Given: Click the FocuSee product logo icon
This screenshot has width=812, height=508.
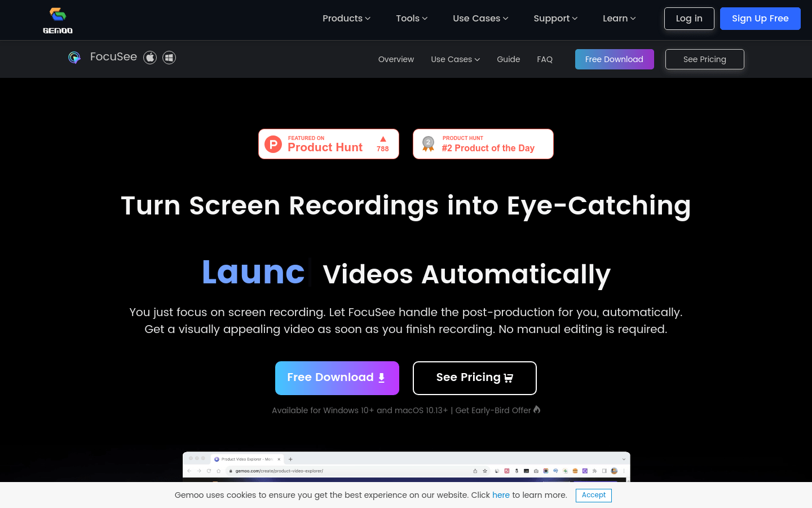Looking at the screenshot, I should (x=74, y=58).
